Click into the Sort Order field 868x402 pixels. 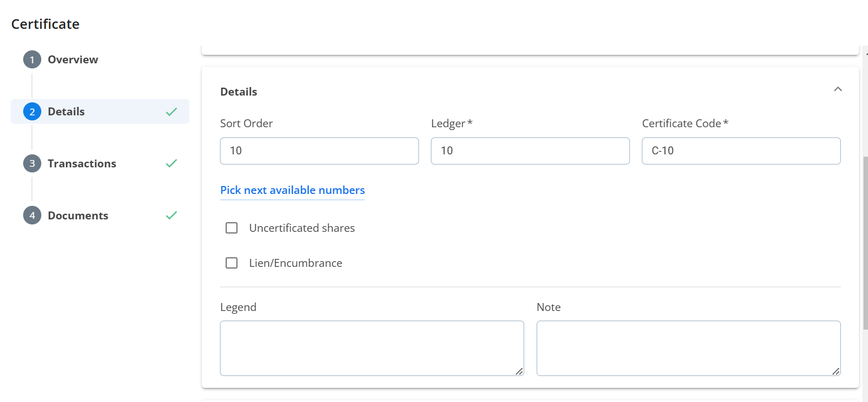click(x=319, y=152)
